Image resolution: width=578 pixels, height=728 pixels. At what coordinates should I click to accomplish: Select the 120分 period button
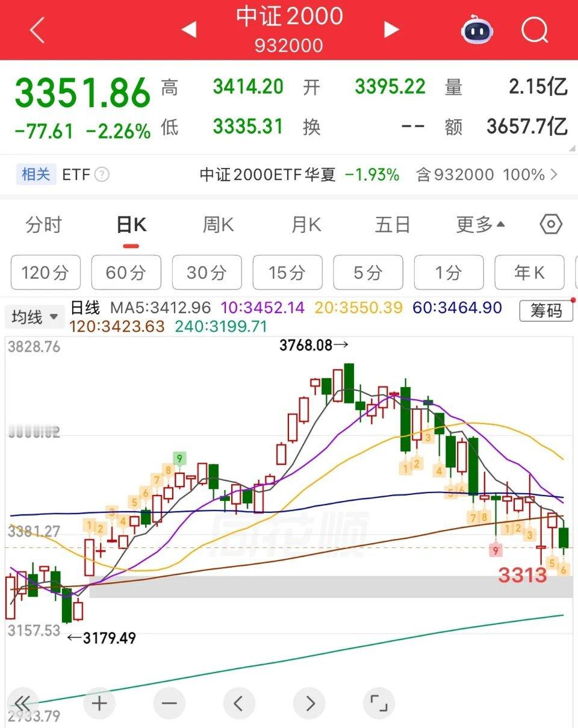click(46, 273)
